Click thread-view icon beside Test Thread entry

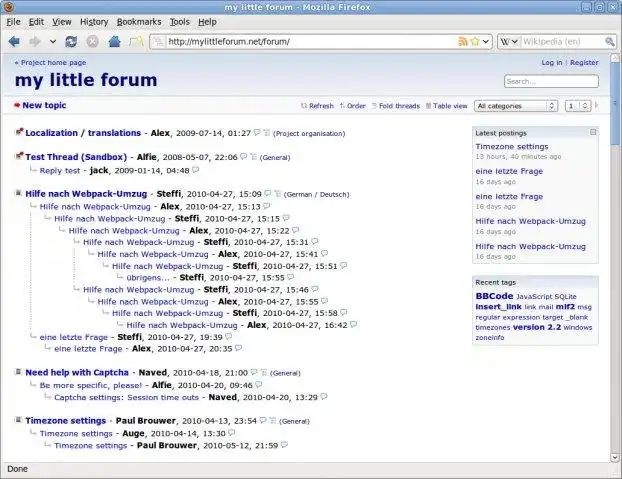[x=253, y=157]
